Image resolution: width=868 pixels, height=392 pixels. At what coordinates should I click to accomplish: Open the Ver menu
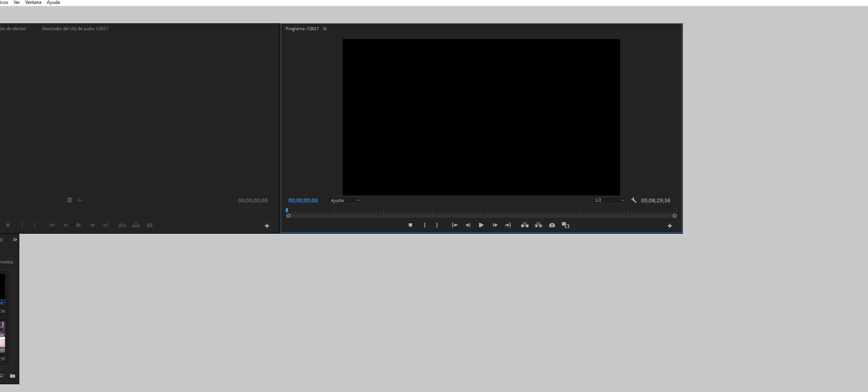coord(17,3)
